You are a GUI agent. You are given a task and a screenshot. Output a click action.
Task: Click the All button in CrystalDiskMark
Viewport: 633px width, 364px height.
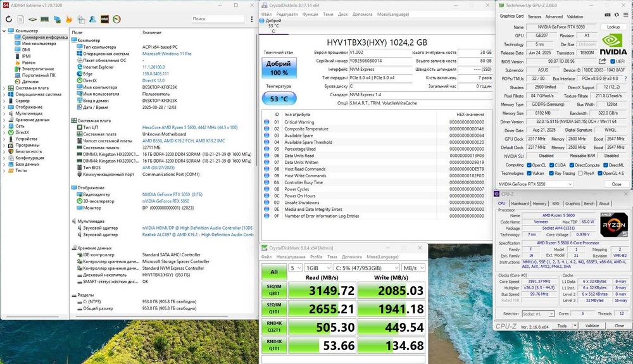274,272
